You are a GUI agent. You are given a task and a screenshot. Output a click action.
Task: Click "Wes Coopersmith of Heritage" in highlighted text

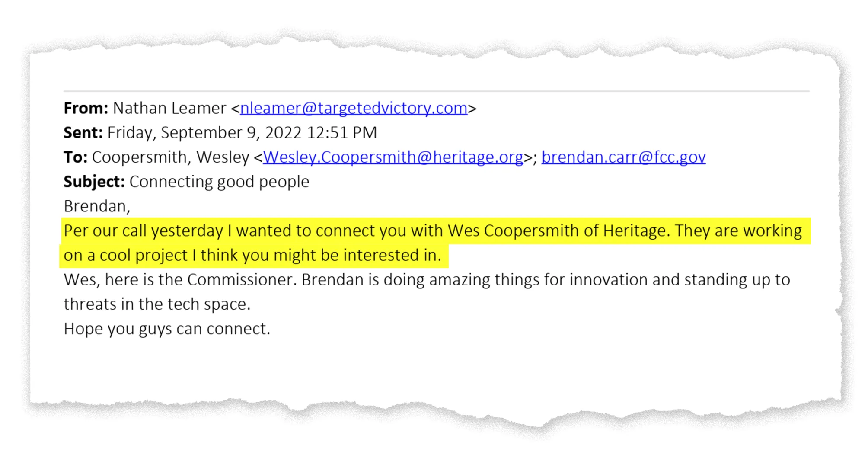click(x=558, y=231)
